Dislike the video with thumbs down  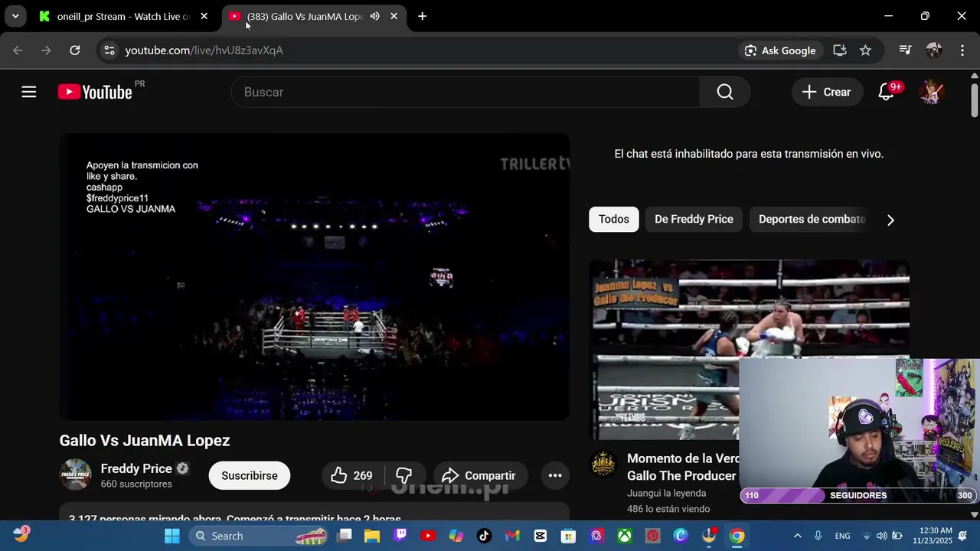(403, 475)
